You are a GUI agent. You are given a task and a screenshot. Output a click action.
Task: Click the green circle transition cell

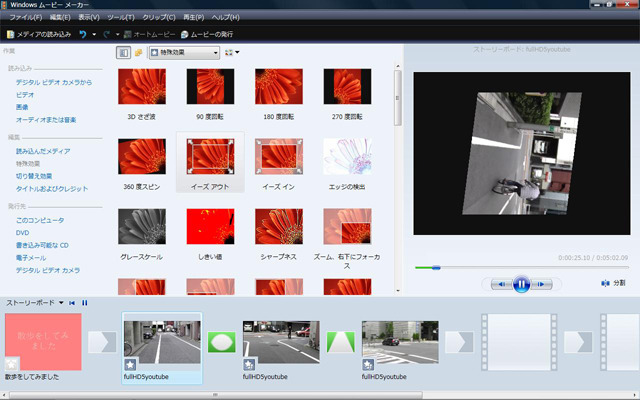pyautogui.click(x=222, y=342)
